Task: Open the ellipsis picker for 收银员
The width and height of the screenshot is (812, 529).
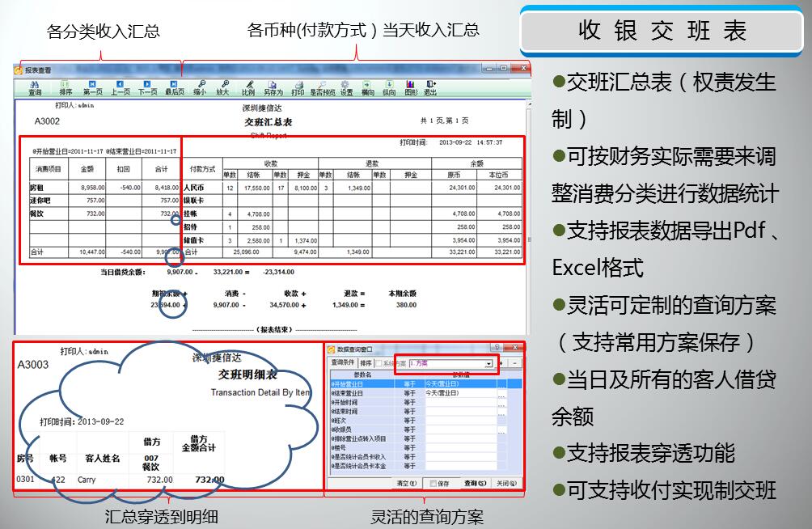Action: pos(501,430)
